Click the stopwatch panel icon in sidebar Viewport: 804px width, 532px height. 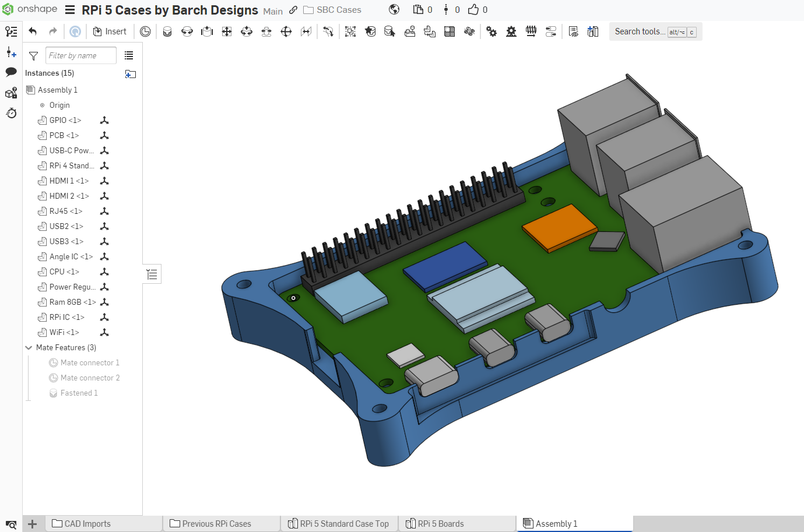click(x=11, y=113)
